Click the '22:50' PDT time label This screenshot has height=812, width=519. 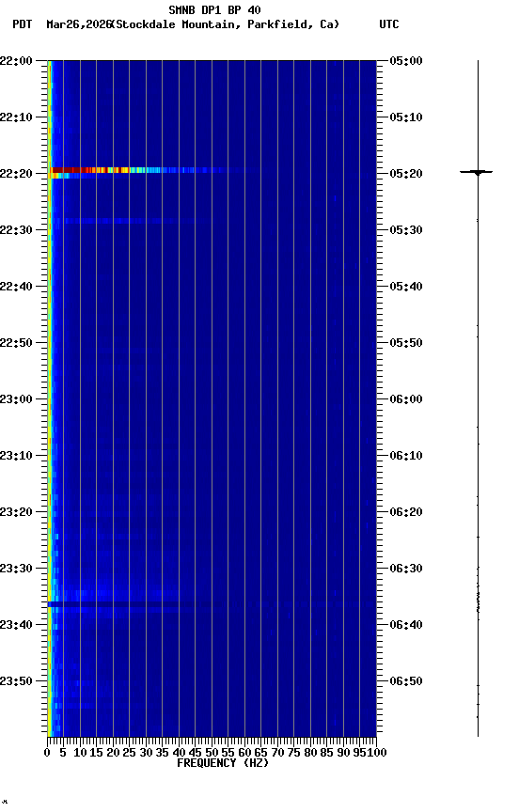(x=16, y=343)
